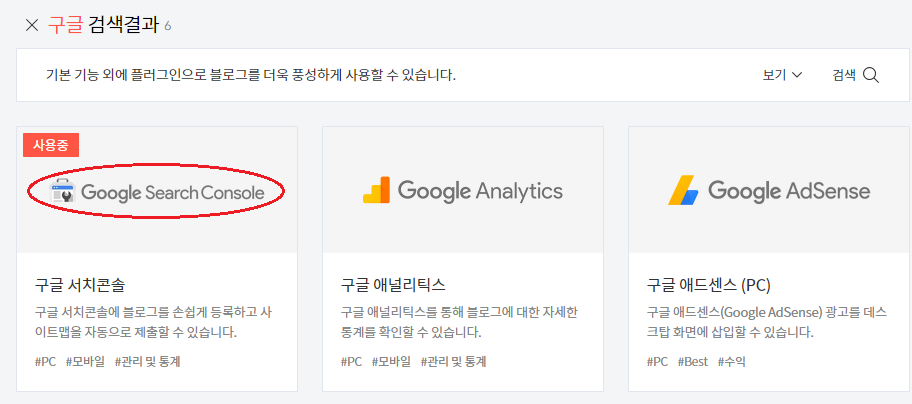Select the 구글 서치콘솔 plugin title

(80, 285)
